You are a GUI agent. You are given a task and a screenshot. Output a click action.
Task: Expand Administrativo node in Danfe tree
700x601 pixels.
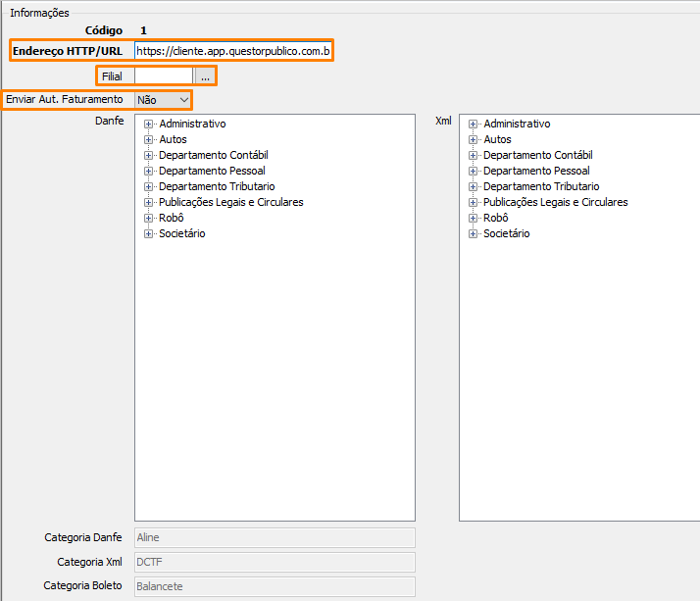coord(149,125)
